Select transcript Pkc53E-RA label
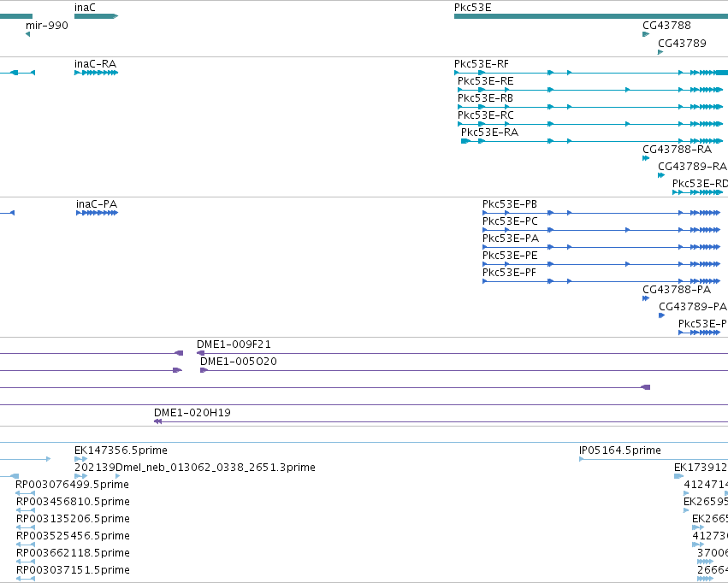 click(x=489, y=132)
